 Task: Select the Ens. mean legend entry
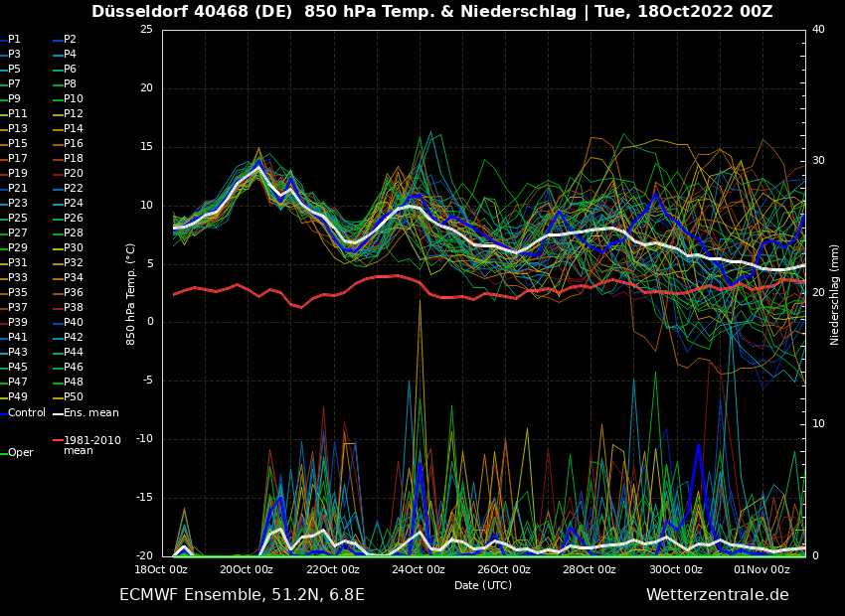[x=90, y=412]
